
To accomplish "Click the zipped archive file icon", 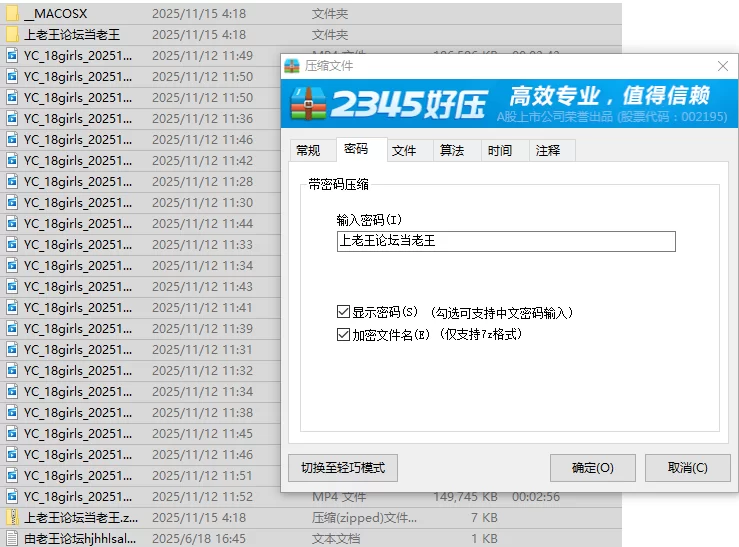I will (x=12, y=518).
